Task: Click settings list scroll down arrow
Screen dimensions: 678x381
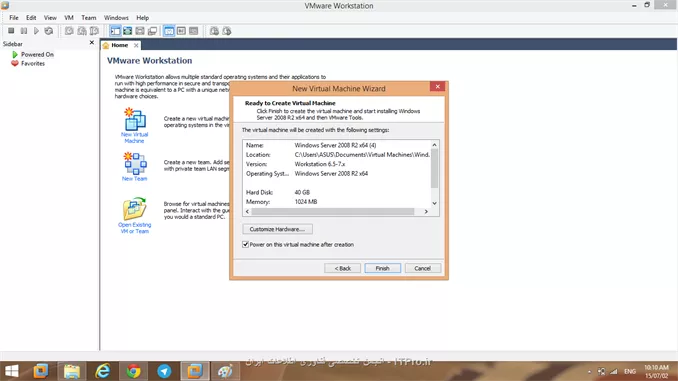Action: 435,203
